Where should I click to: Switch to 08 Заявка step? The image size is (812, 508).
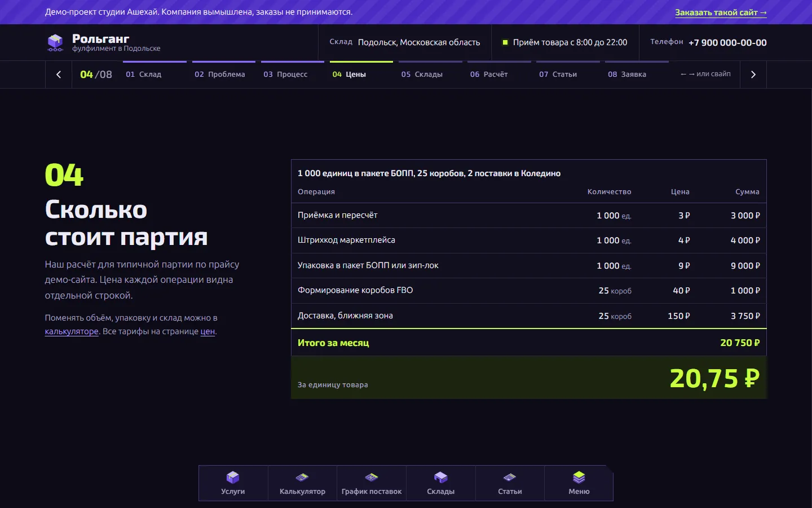coord(637,74)
